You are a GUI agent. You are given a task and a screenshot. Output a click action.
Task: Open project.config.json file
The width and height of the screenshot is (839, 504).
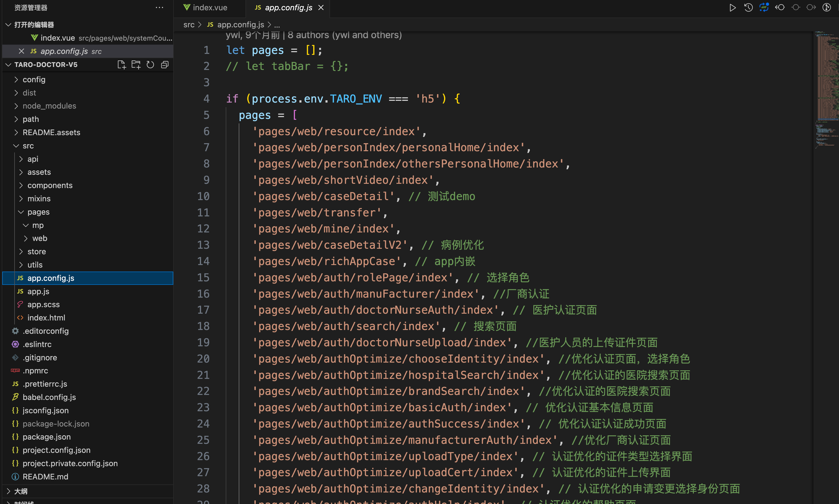[88, 450]
